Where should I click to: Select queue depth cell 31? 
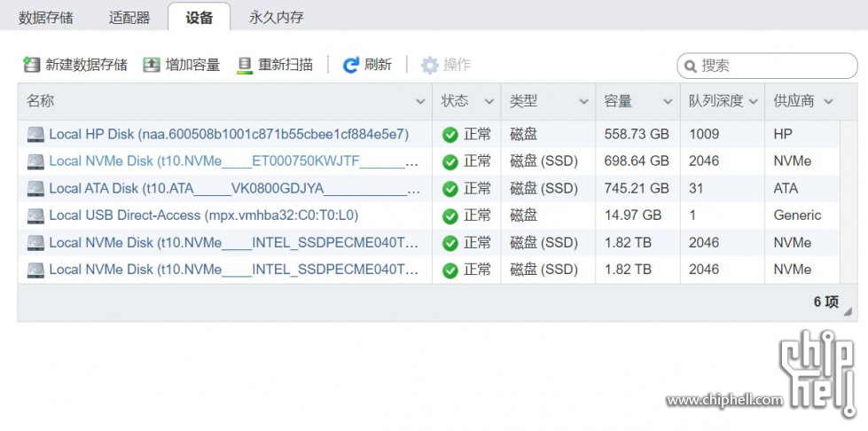(696, 188)
